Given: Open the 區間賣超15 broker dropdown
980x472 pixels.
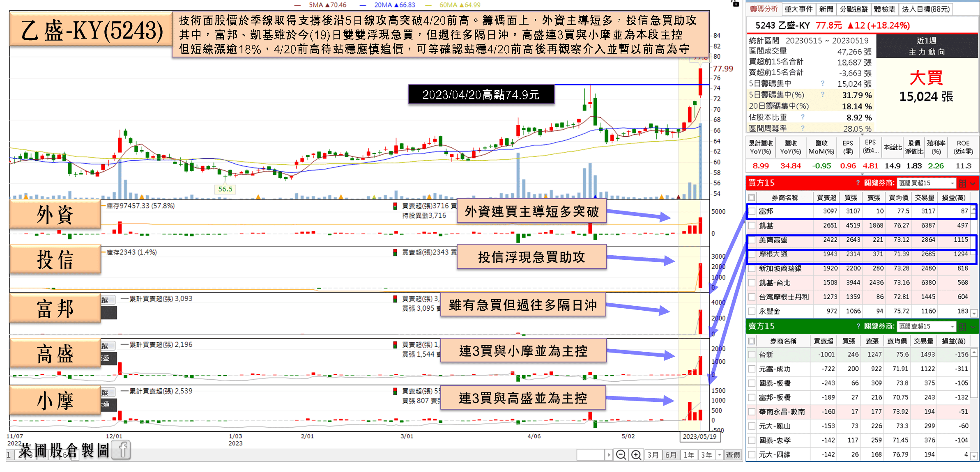Looking at the screenshot, I should click(927, 326).
